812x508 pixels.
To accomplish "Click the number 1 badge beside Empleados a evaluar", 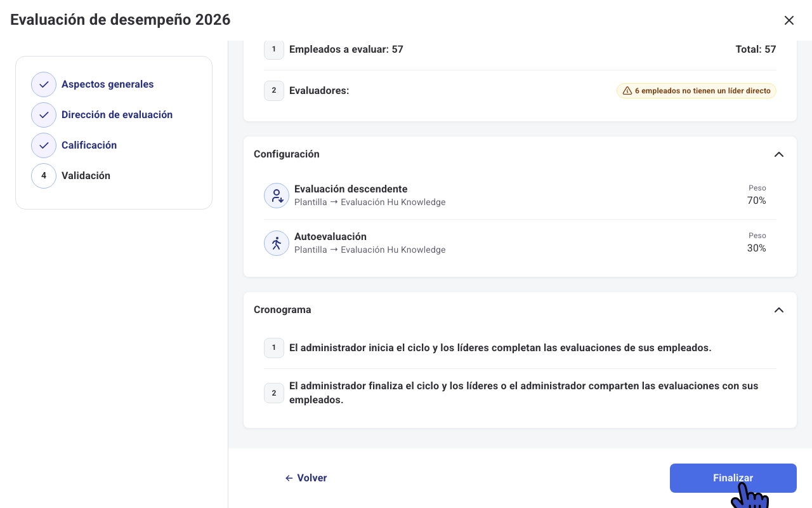I will [274, 50].
